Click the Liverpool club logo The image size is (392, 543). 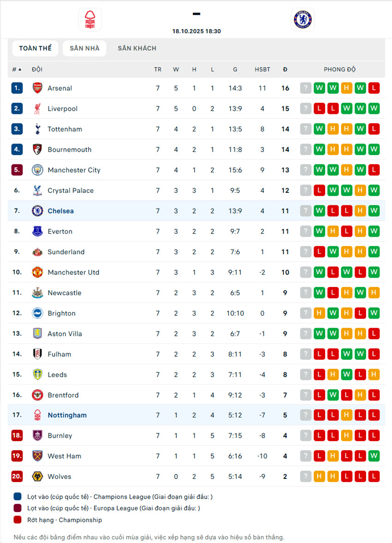[x=37, y=109]
